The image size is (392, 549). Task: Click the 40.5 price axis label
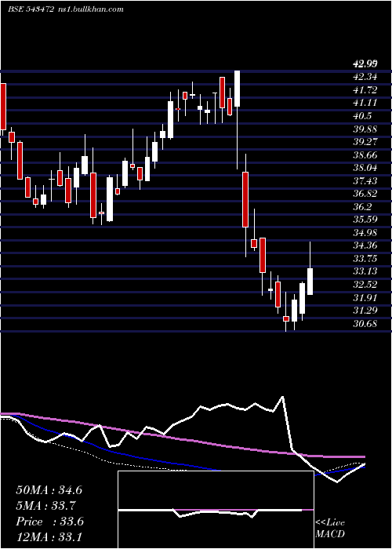coord(362,116)
